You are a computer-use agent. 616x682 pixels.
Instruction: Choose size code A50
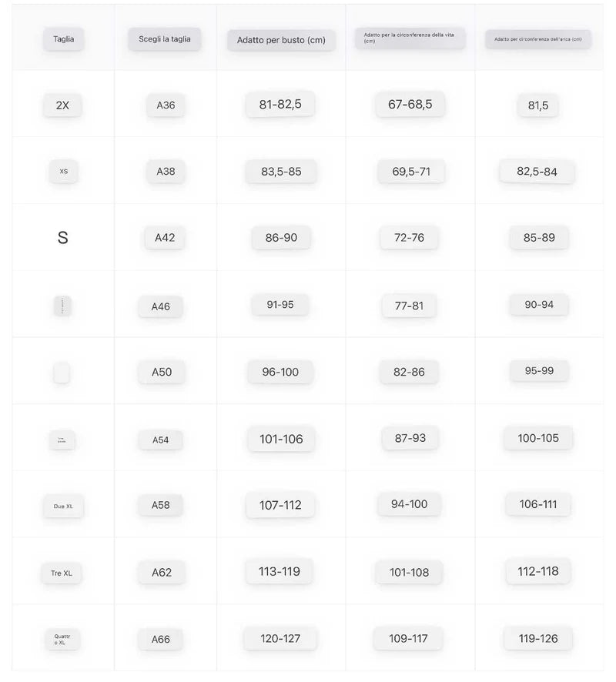click(x=162, y=372)
